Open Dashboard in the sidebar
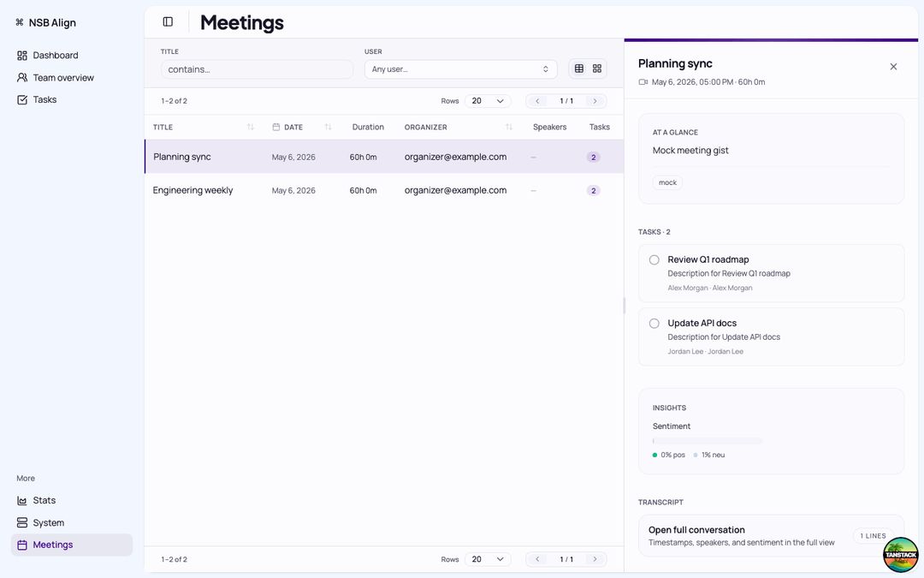924x578 pixels. point(72,56)
